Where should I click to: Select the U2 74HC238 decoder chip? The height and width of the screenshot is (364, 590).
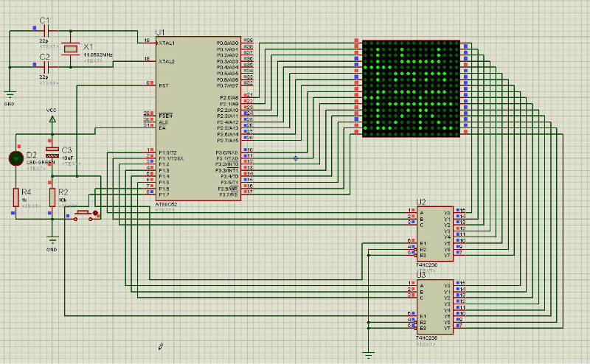pyautogui.click(x=436, y=233)
